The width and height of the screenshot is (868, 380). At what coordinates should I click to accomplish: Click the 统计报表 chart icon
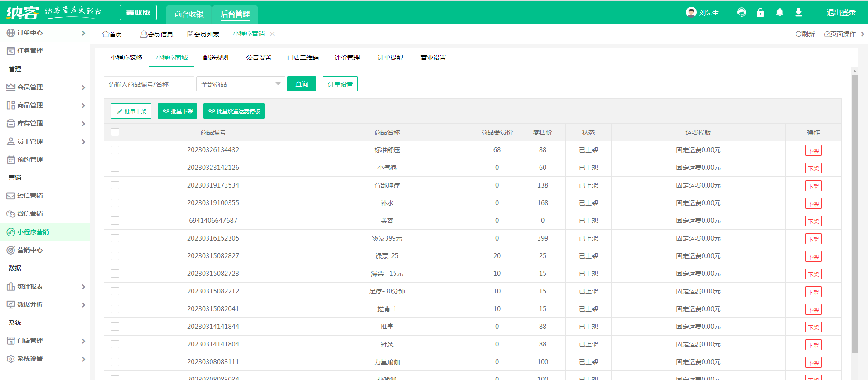(11, 286)
